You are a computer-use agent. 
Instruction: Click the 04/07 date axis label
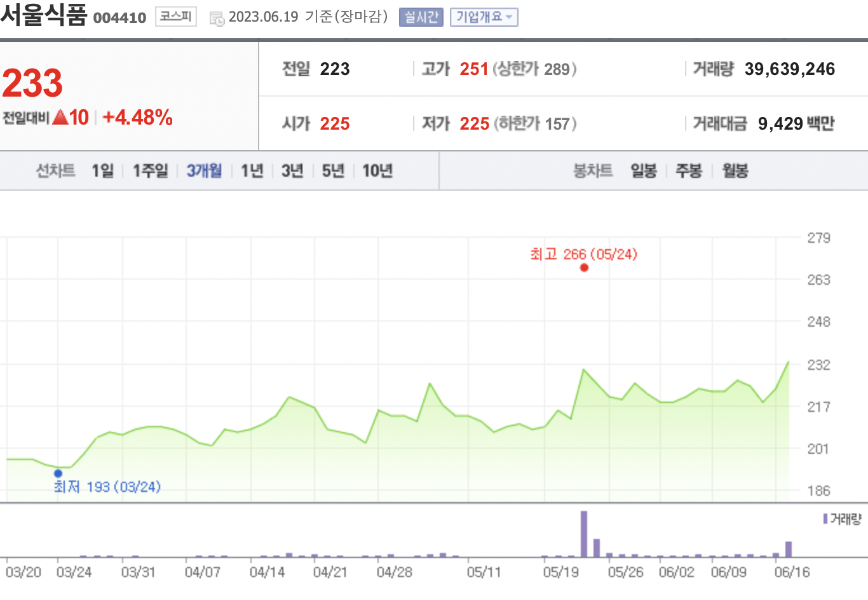click(x=202, y=572)
